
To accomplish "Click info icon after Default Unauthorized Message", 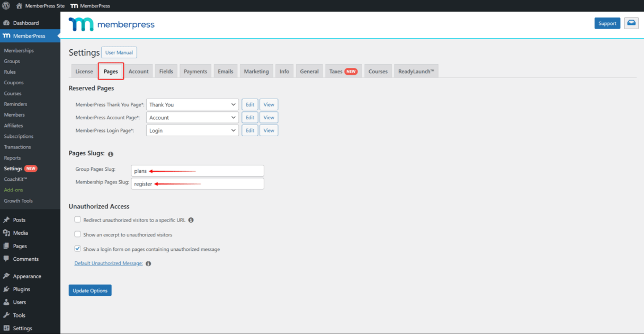I will 148,263.
